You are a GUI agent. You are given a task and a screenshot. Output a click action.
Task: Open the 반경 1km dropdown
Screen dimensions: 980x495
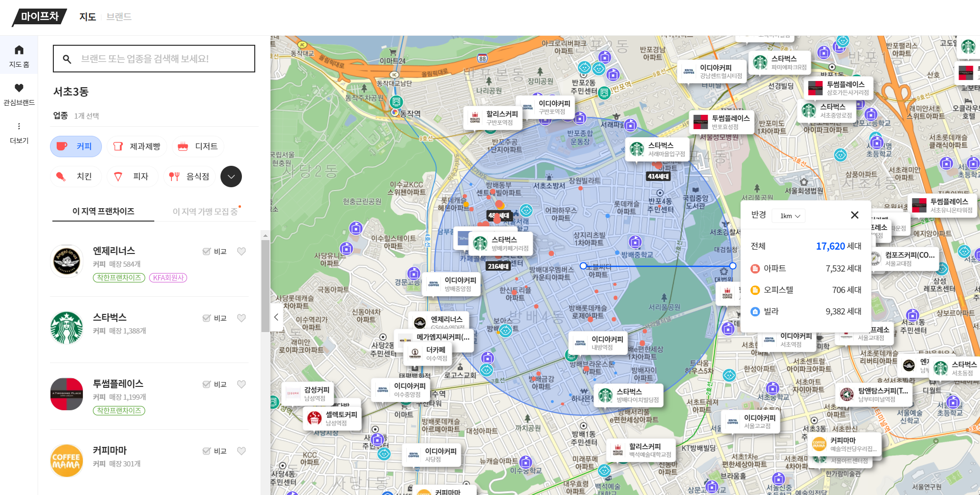(789, 216)
